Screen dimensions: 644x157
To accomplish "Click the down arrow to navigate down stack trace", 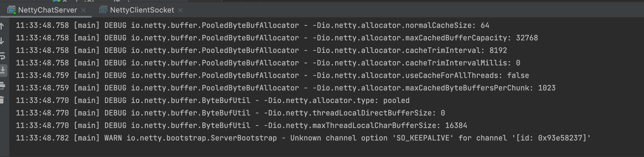I will (2, 41).
